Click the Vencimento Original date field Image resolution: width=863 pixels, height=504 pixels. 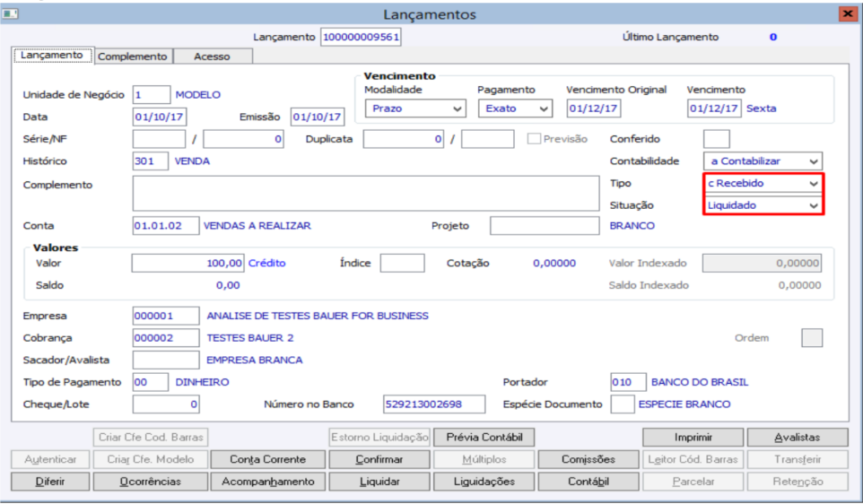(x=594, y=109)
